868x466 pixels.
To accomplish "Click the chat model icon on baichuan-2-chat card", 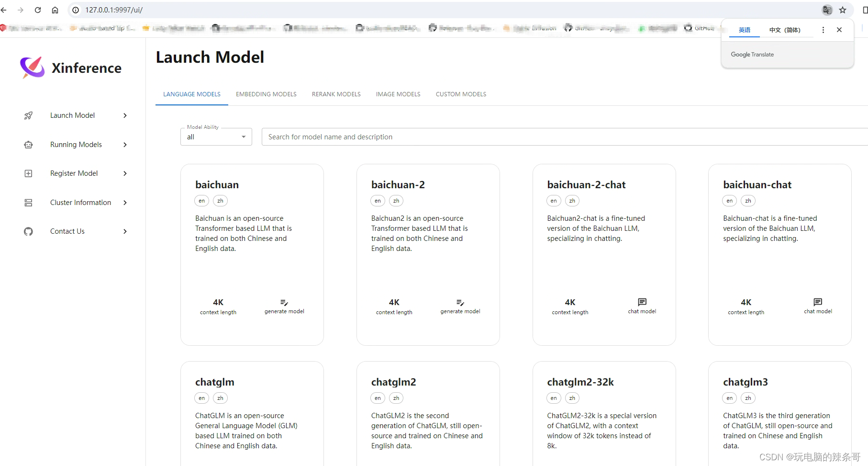I will (642, 302).
